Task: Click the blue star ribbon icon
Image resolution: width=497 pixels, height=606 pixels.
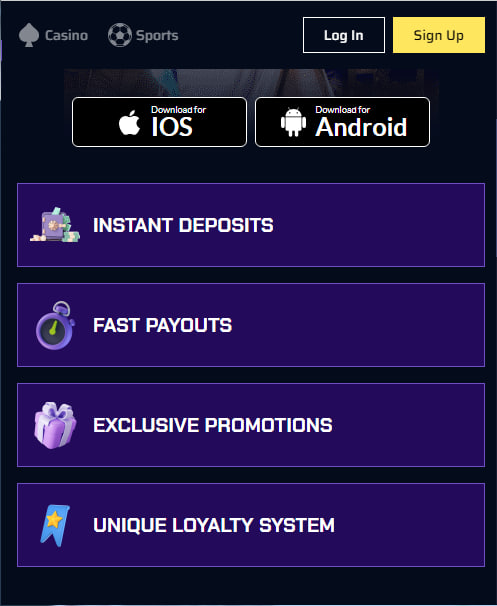Action: [x=55, y=526]
